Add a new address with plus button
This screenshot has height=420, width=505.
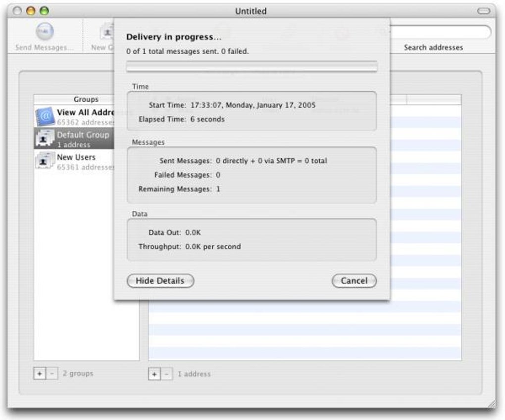(154, 374)
